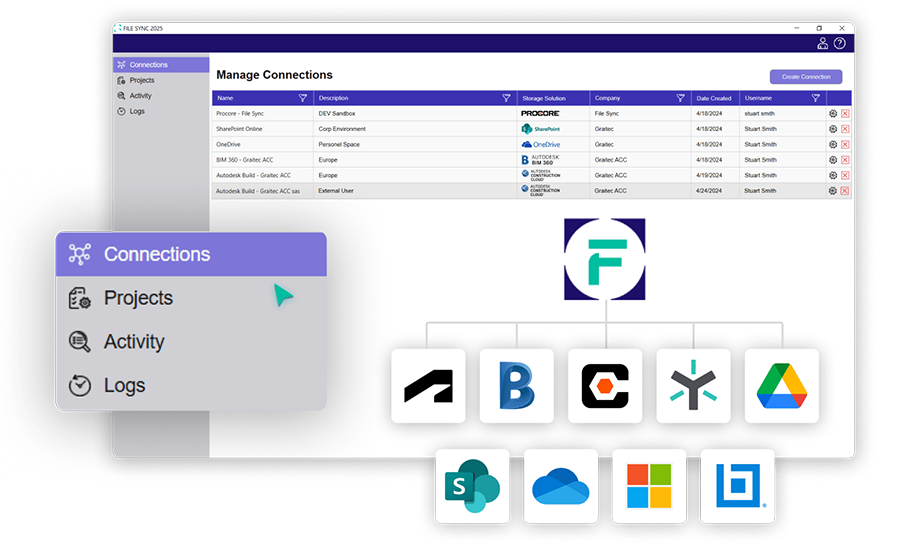Click the Autodesk BIM 360 logo in table
The width and height of the screenshot is (900, 545).
[x=540, y=160]
